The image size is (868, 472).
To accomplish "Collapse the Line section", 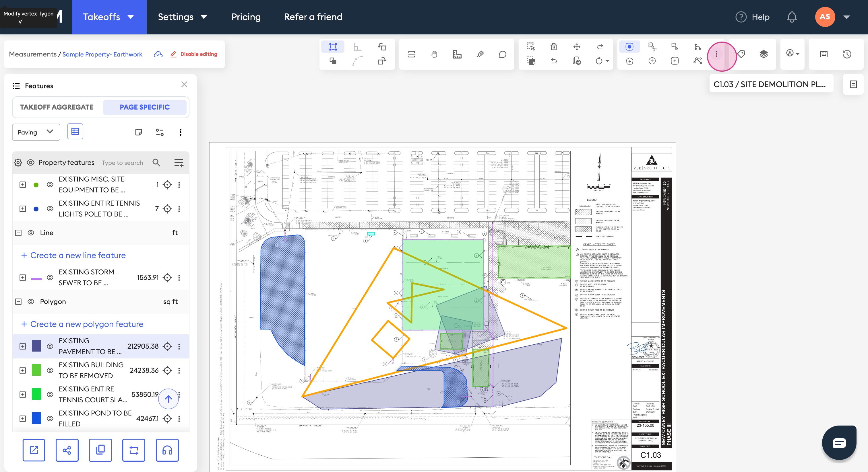I will tap(19, 233).
